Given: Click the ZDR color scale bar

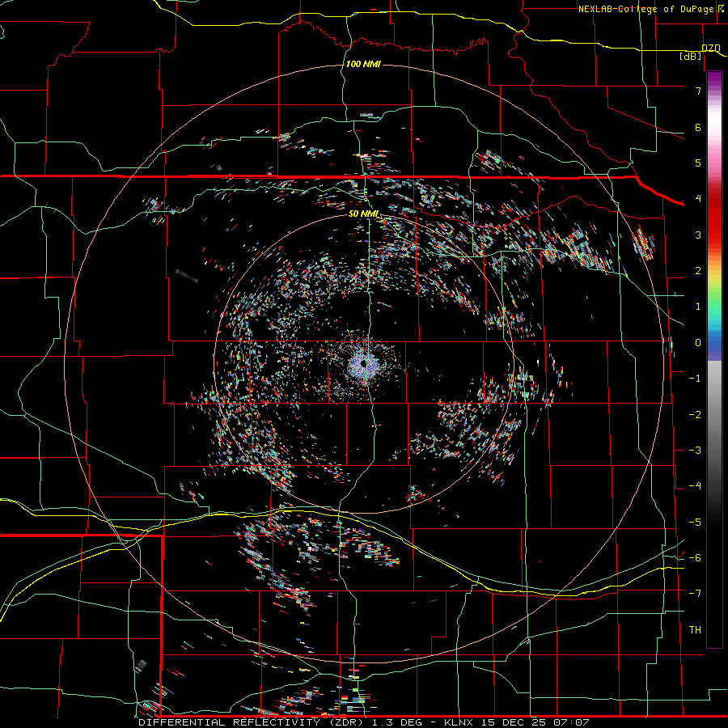Looking at the screenshot, I should coord(714,359).
